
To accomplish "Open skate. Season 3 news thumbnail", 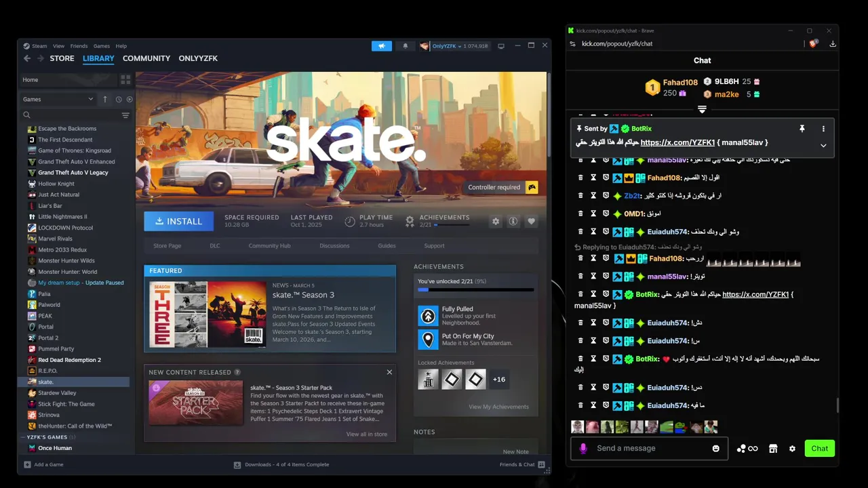I will (x=208, y=314).
